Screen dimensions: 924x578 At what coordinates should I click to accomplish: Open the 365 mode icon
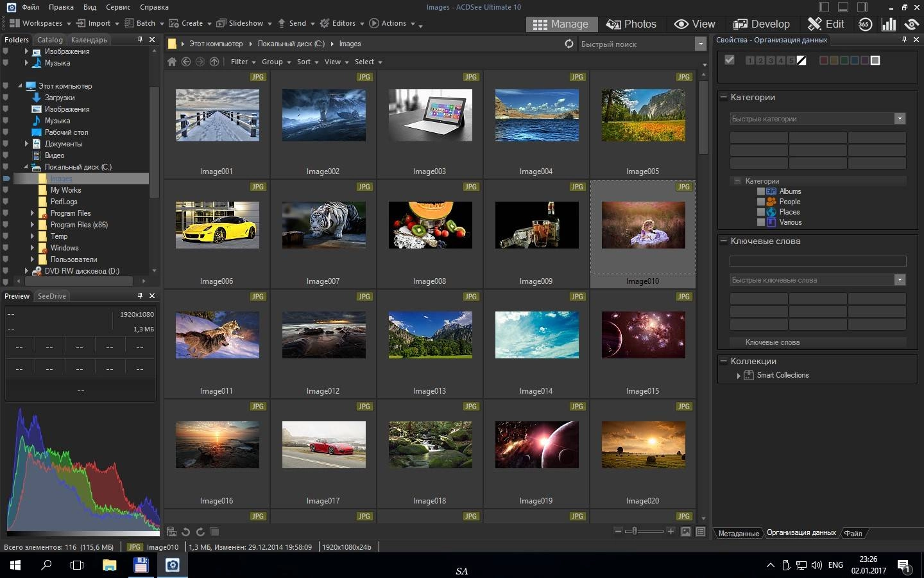point(865,24)
